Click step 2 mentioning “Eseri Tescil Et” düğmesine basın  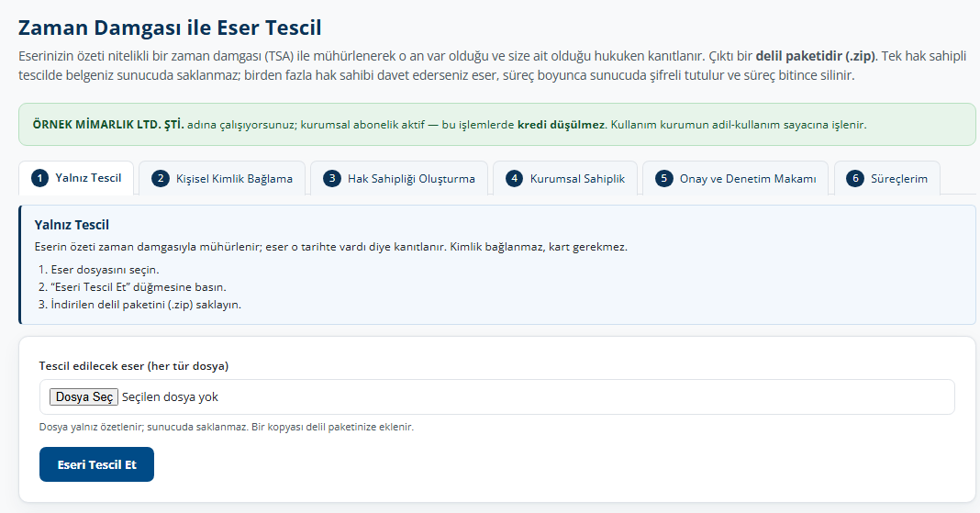click(132, 287)
